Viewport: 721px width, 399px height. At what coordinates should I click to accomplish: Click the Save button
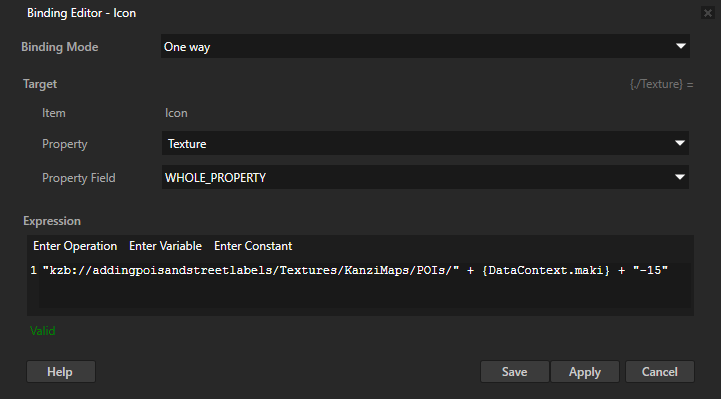(x=515, y=371)
